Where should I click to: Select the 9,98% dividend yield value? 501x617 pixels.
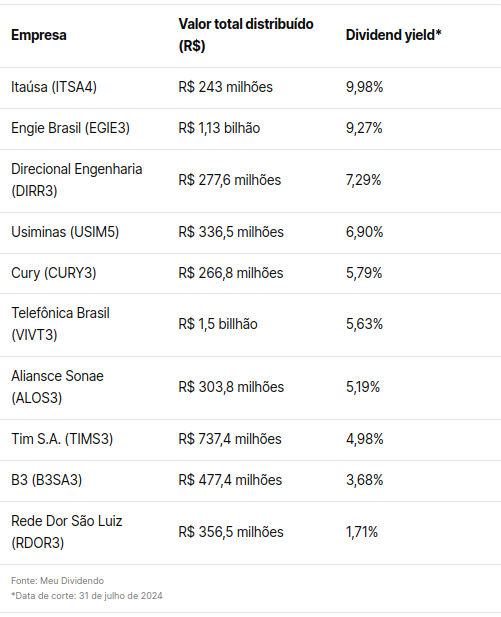tap(364, 87)
